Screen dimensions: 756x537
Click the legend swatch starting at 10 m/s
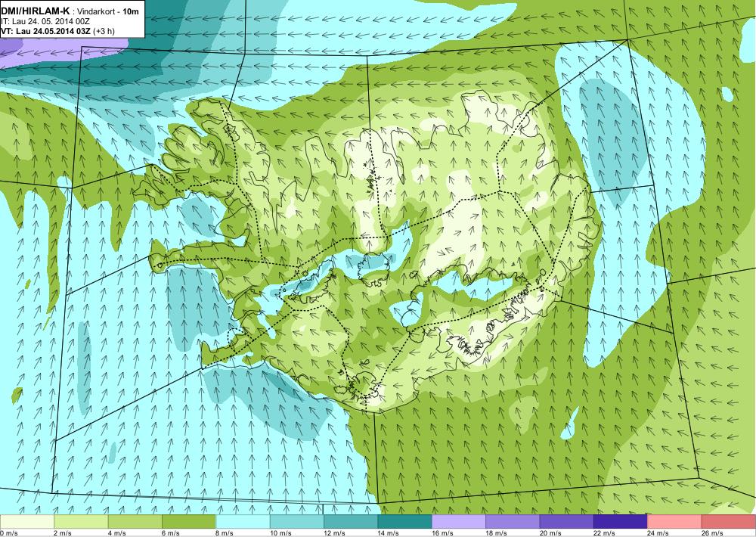click(x=297, y=522)
